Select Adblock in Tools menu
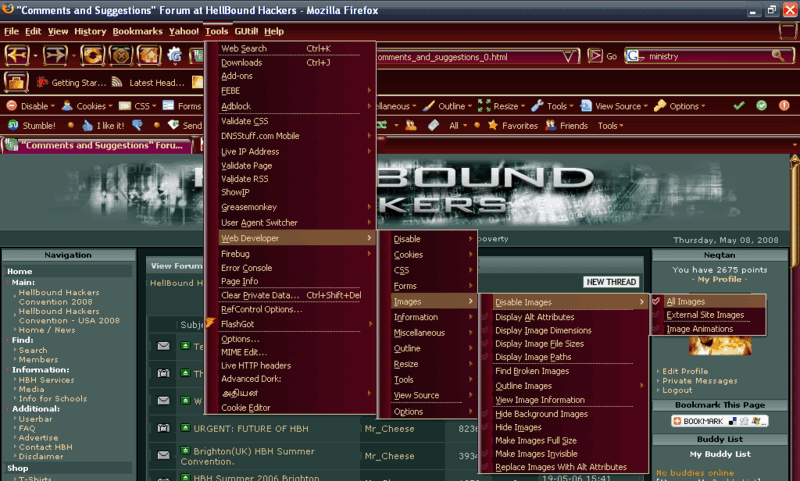 290,106
